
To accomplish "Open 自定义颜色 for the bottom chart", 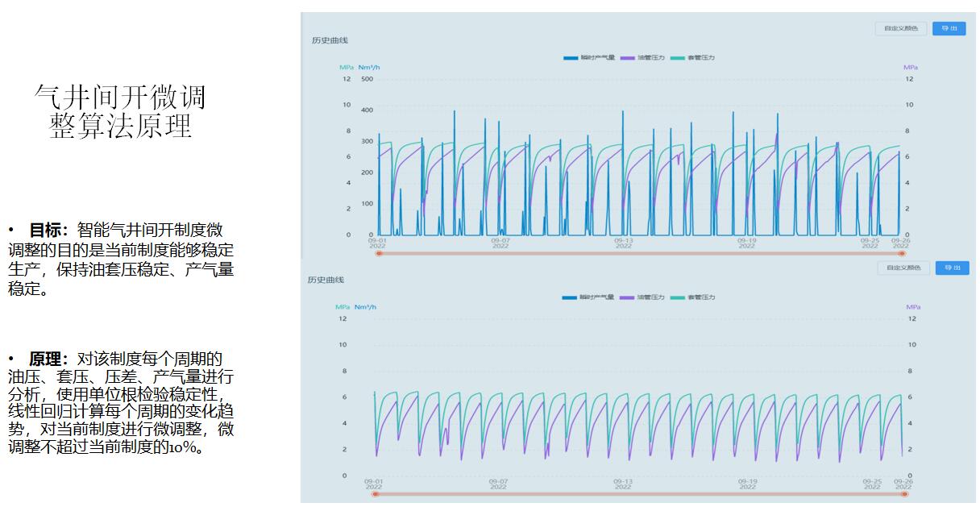I will (x=903, y=268).
